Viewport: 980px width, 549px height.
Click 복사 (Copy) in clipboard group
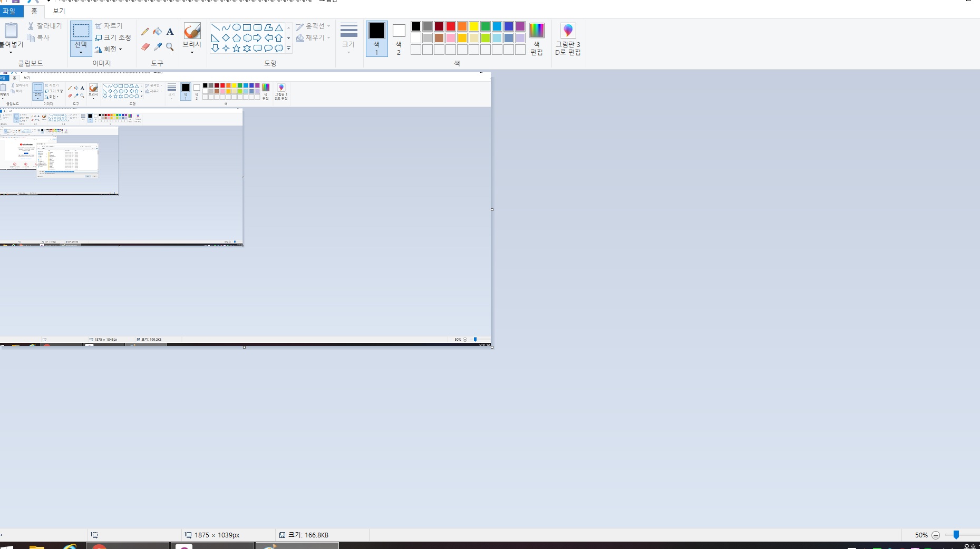click(x=38, y=37)
